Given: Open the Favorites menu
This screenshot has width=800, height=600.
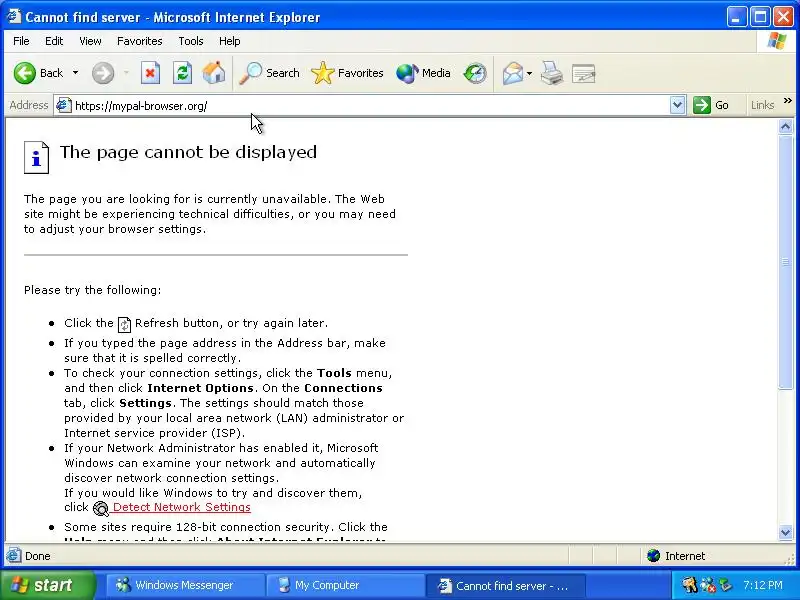Looking at the screenshot, I should pos(139,41).
